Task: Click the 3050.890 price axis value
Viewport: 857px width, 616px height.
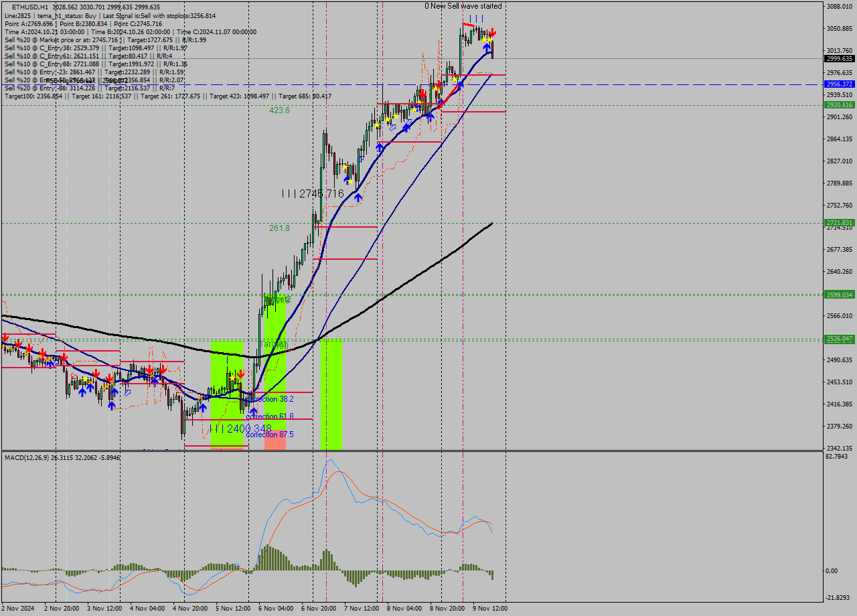Action: (840, 29)
